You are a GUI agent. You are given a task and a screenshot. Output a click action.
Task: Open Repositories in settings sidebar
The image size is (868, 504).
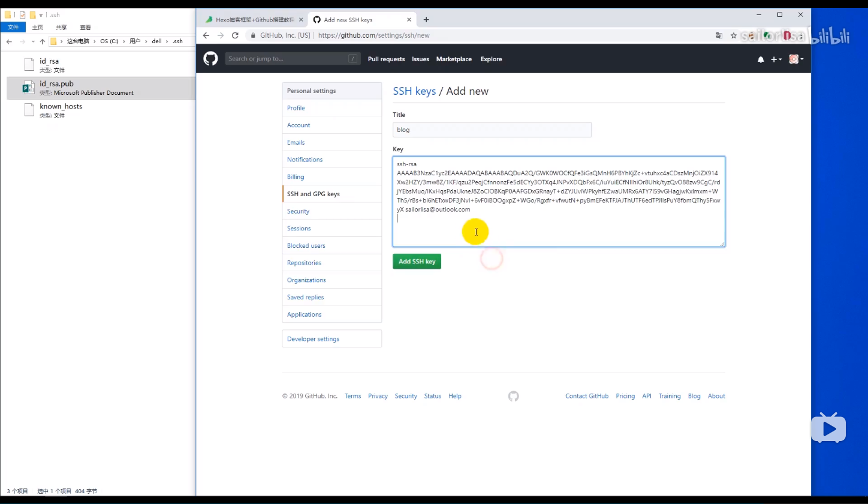(x=332, y=263)
